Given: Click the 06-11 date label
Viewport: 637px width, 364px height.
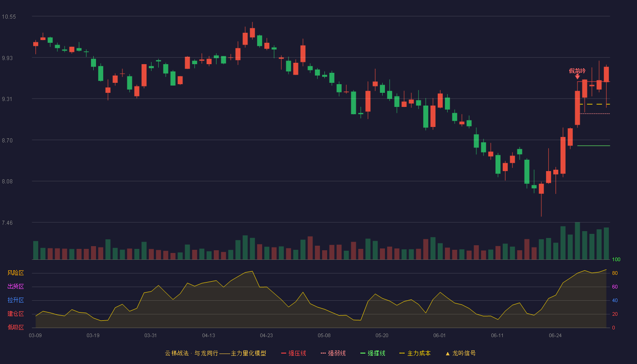Looking at the screenshot, I should [497, 335].
